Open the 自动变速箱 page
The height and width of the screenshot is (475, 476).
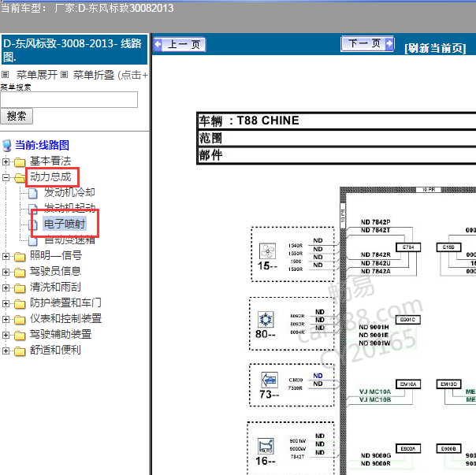[x=69, y=239]
